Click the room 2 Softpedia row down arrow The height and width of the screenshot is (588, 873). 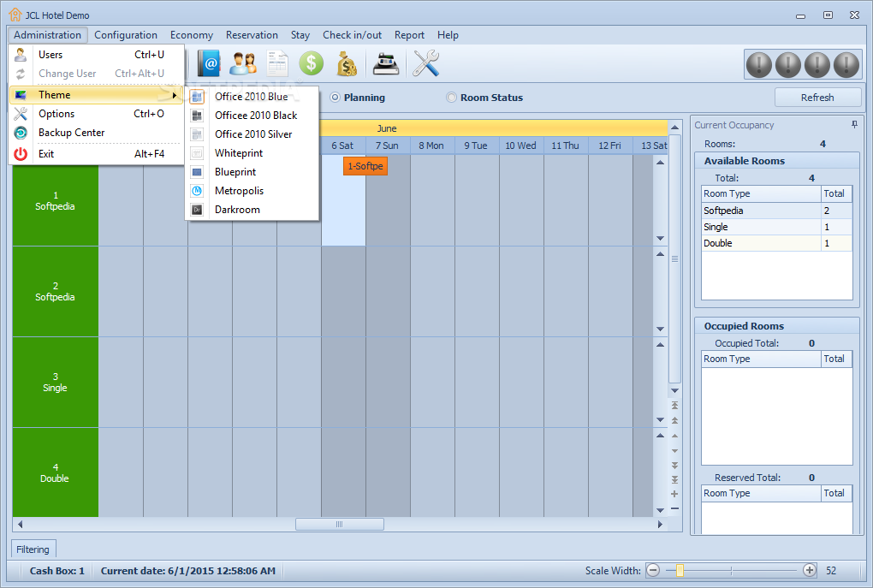point(661,329)
